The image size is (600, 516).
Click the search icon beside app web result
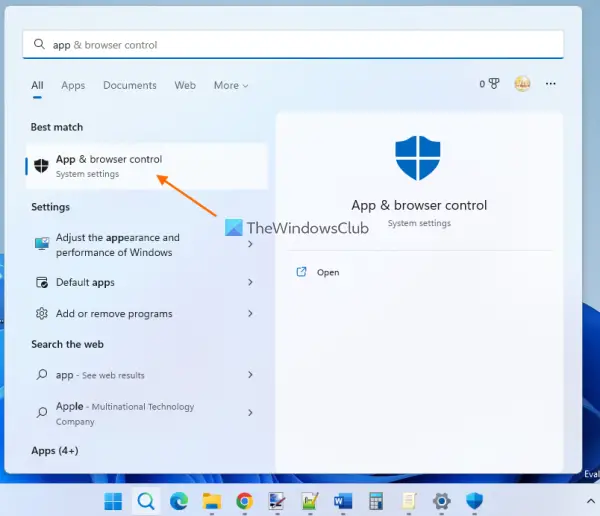pos(42,374)
